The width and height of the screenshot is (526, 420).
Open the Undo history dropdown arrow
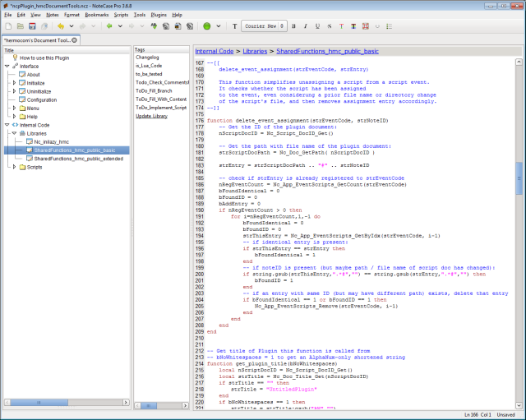[72, 26]
